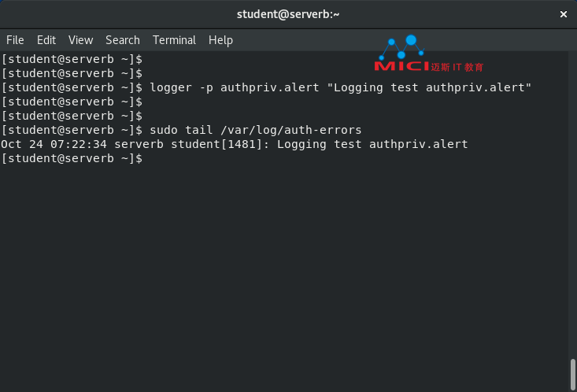Click the sudo tail /var/log/auth-errors command
The image size is (577, 392).
click(255, 130)
